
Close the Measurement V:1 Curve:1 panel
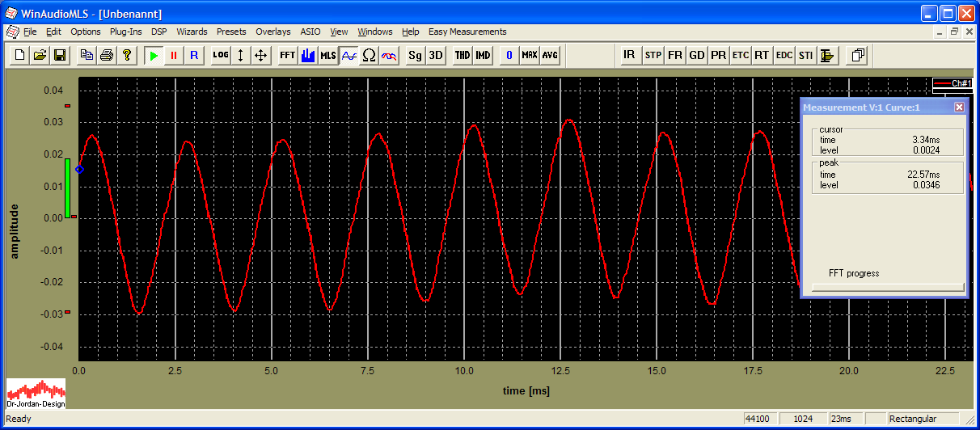pyautogui.click(x=959, y=107)
